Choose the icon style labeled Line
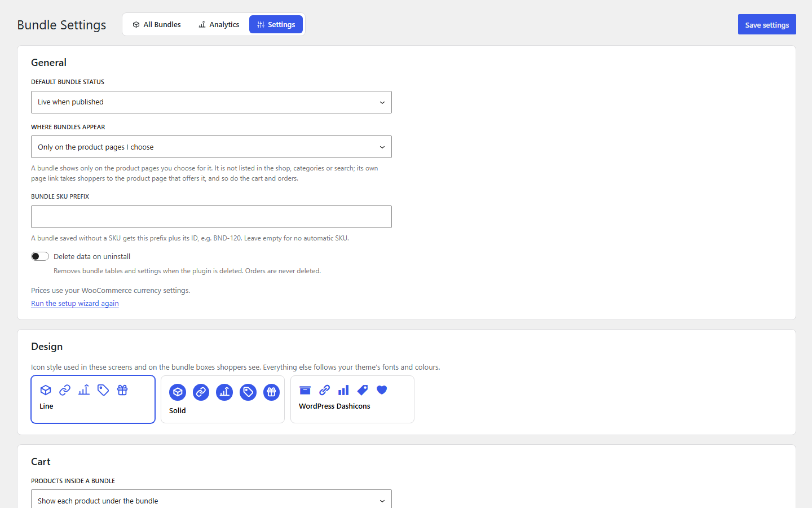This screenshot has width=812, height=508. pos(93,399)
